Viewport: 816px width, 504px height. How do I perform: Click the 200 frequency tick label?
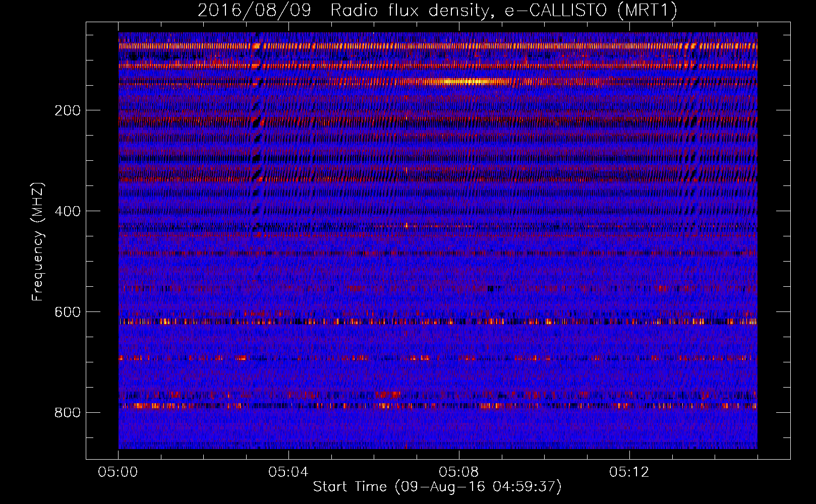tap(68, 110)
